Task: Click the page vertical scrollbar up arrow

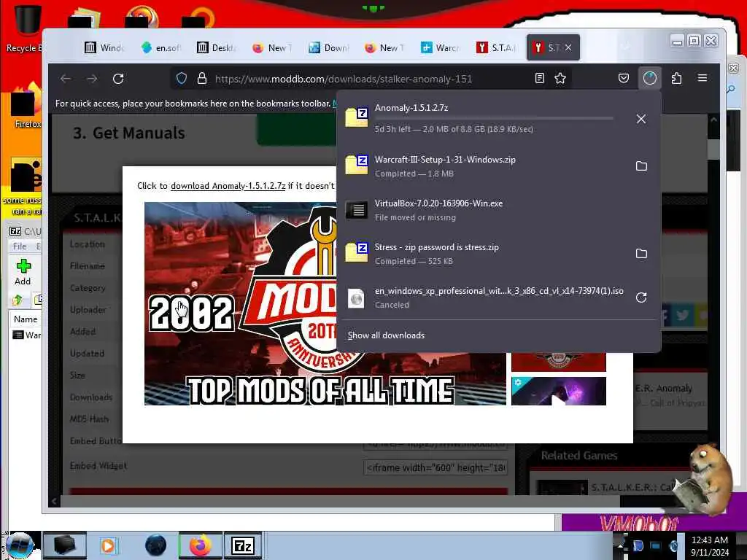Action: (713, 120)
